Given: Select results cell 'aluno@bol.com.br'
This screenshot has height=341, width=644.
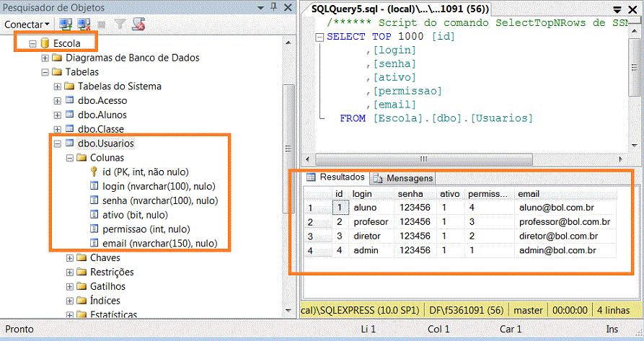Looking at the screenshot, I should tap(565, 208).
